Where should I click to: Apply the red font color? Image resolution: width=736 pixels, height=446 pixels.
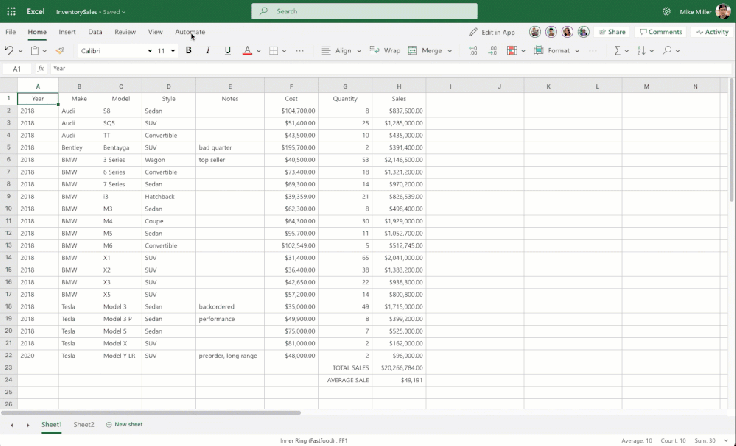coord(247,50)
